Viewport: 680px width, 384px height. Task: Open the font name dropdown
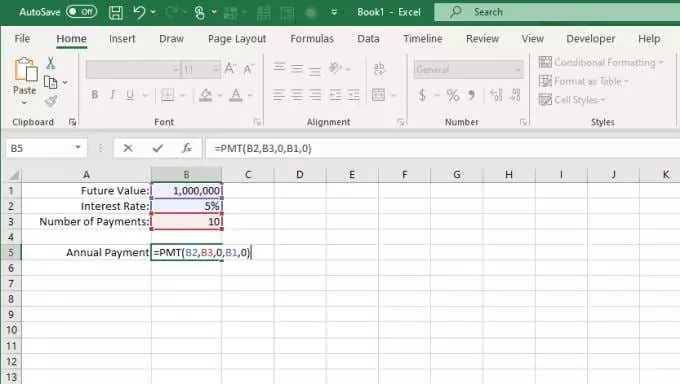click(x=176, y=69)
